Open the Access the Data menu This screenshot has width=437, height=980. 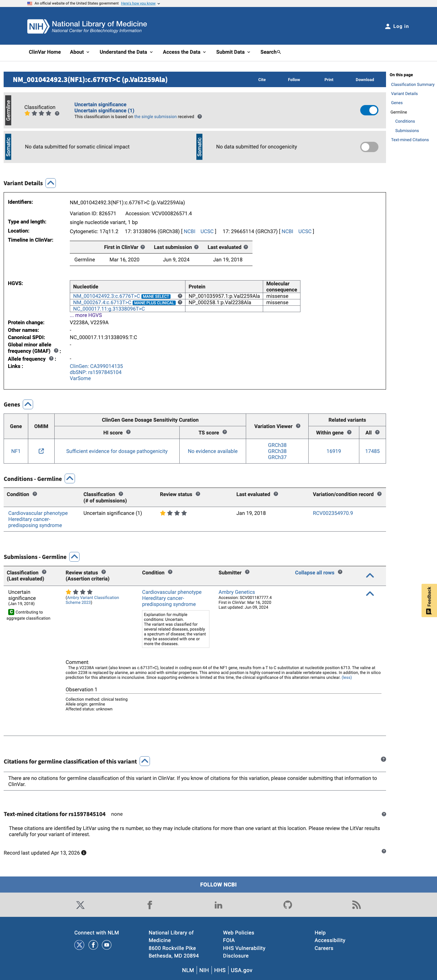(185, 52)
